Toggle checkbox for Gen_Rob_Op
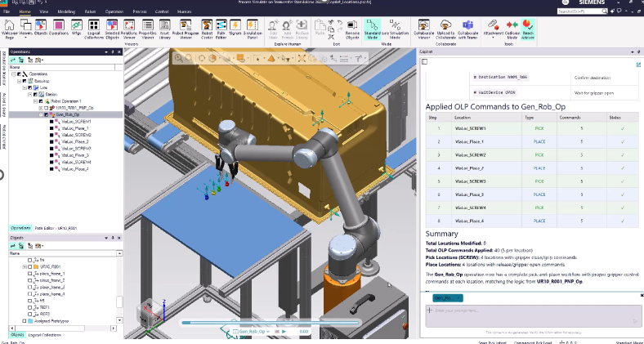This screenshot has height=344, width=644. 46,114
